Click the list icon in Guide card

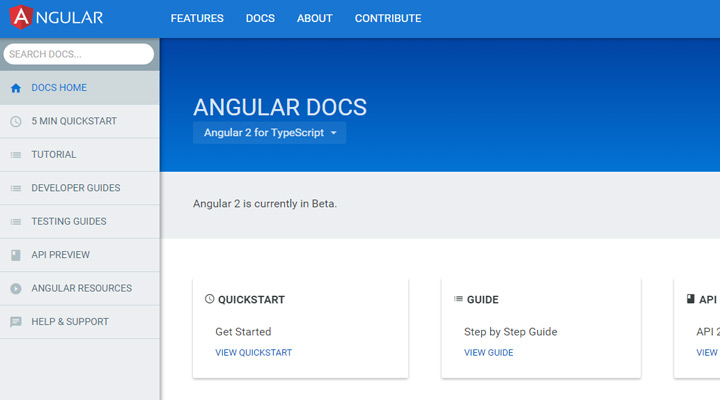[458, 299]
